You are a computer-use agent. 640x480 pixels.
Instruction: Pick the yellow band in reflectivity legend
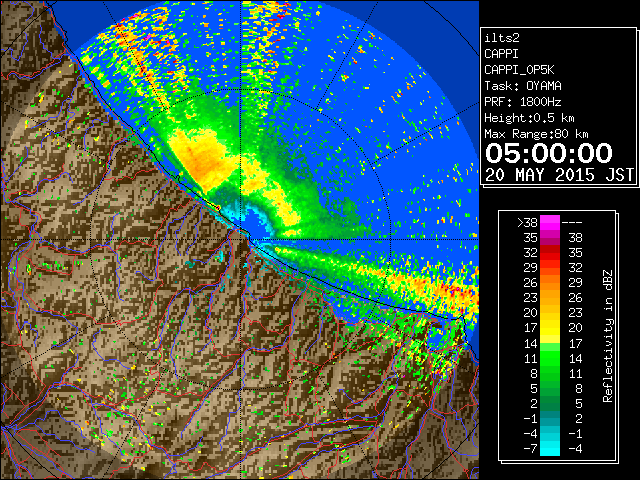(550, 328)
